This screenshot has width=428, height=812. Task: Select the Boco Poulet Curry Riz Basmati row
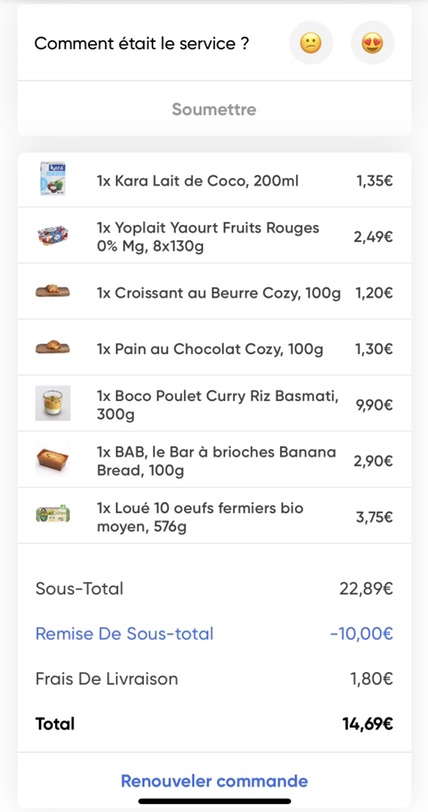point(214,404)
